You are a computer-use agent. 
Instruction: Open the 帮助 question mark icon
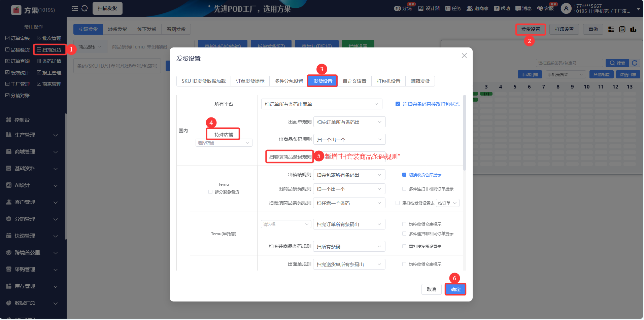click(x=497, y=8)
